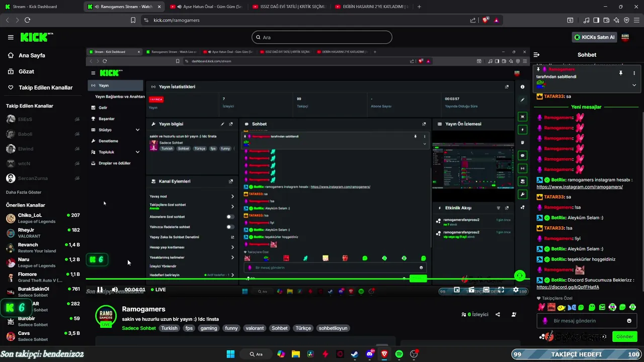
Task: Open Spotify from the taskbar
Action: (399, 354)
